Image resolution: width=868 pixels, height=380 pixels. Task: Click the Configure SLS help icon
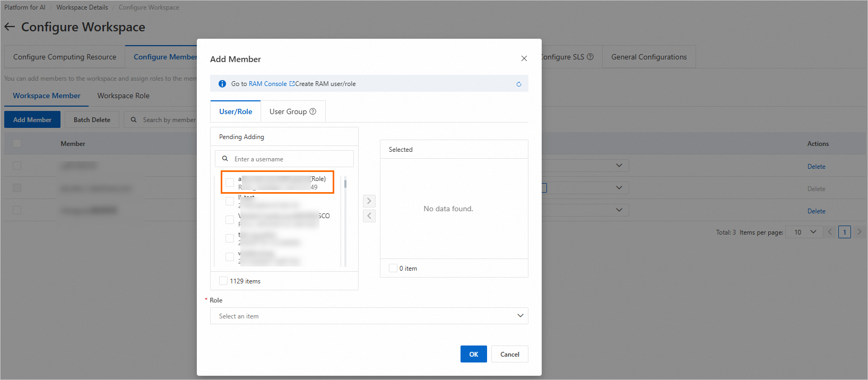click(x=590, y=57)
